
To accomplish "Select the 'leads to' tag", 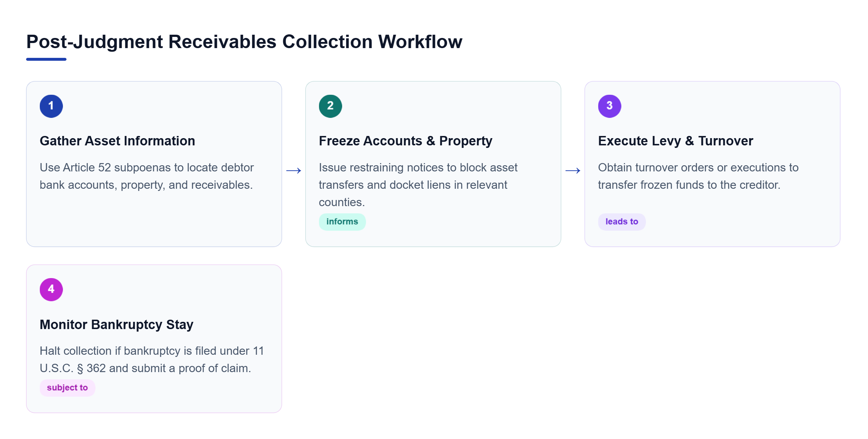I will (x=622, y=222).
